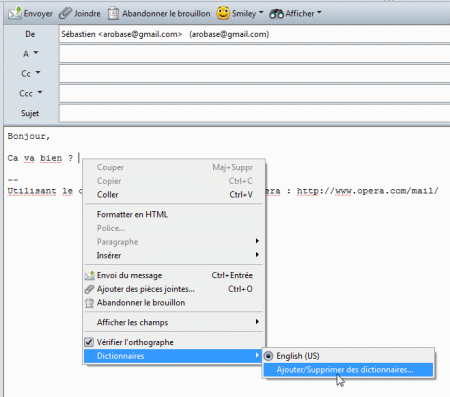450x397 pixels.
Task: Expand the Insérer submenu arrow
Action: [x=257, y=255]
